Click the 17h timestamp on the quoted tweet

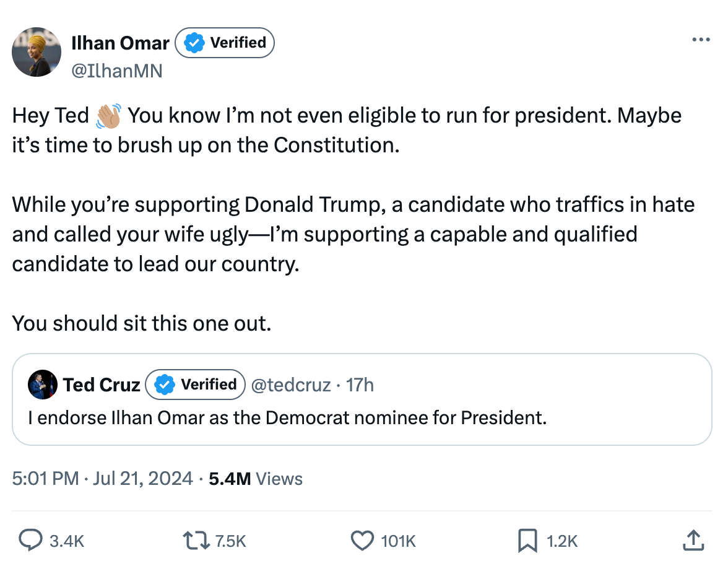click(x=362, y=385)
